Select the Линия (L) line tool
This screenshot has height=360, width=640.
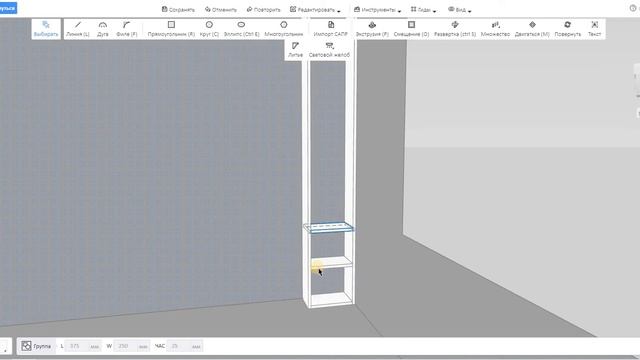pyautogui.click(x=78, y=29)
